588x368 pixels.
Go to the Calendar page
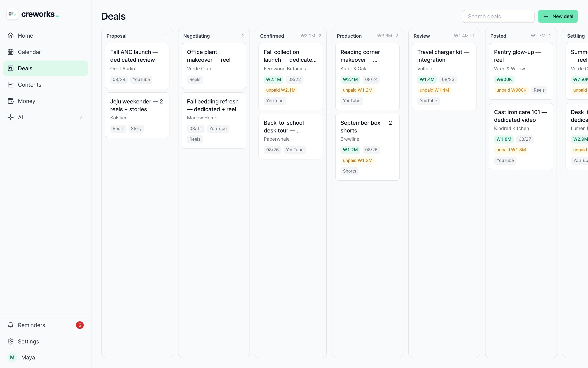46,52
